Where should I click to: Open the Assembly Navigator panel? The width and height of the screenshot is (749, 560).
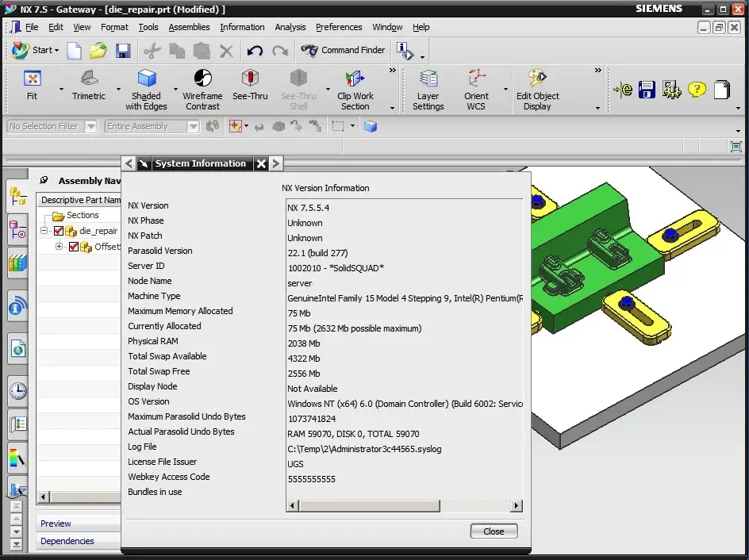17,196
